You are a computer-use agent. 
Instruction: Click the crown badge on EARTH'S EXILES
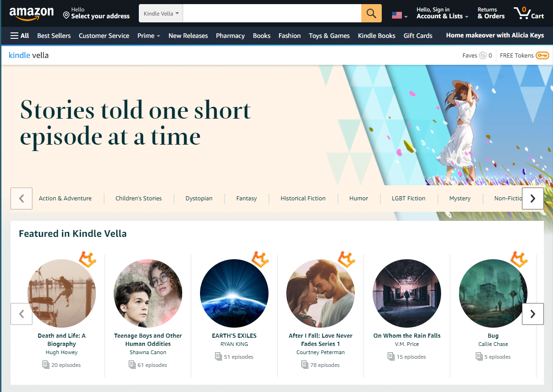coord(260,259)
